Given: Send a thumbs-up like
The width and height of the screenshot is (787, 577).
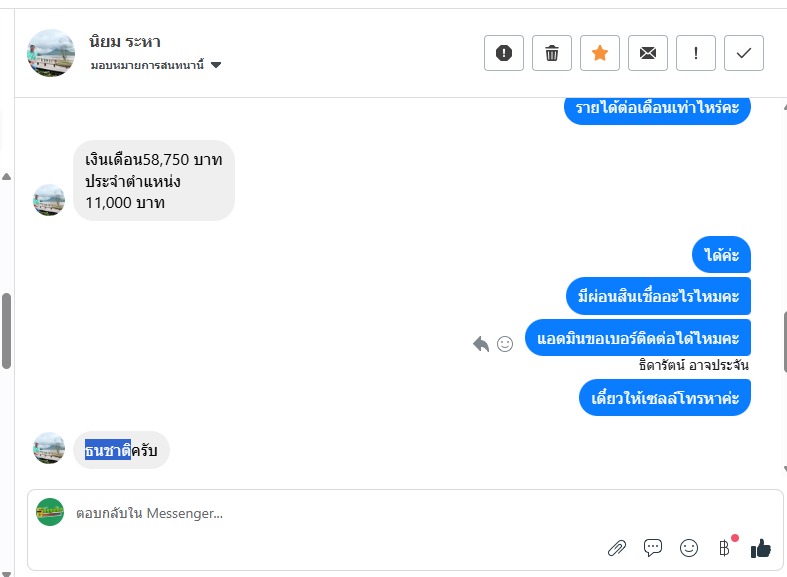Looking at the screenshot, I should [761, 547].
